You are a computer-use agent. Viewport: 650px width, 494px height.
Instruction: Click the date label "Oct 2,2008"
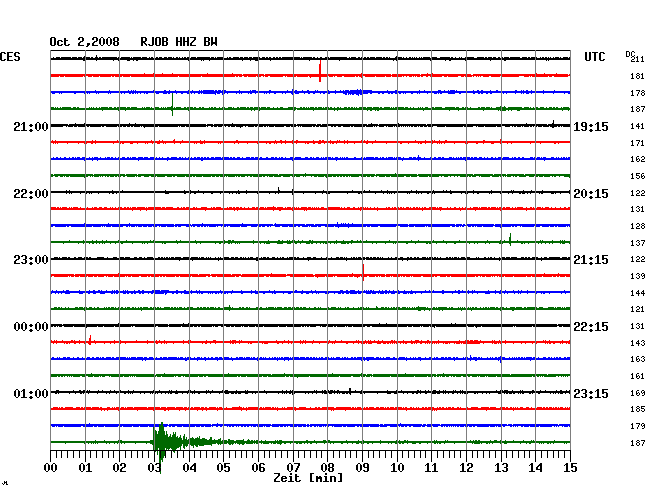[84, 42]
